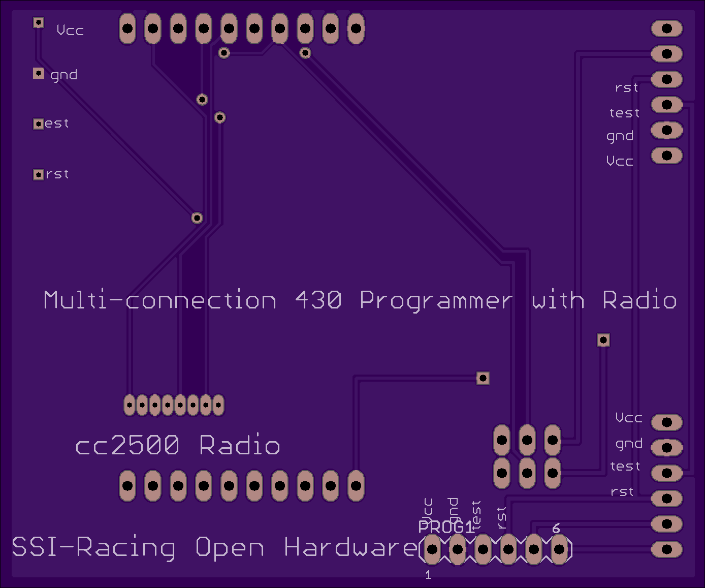The image size is (705, 588).
Task: Select the oval pad beside the upper-right 'Vcc' label
Action: pyautogui.click(x=667, y=156)
